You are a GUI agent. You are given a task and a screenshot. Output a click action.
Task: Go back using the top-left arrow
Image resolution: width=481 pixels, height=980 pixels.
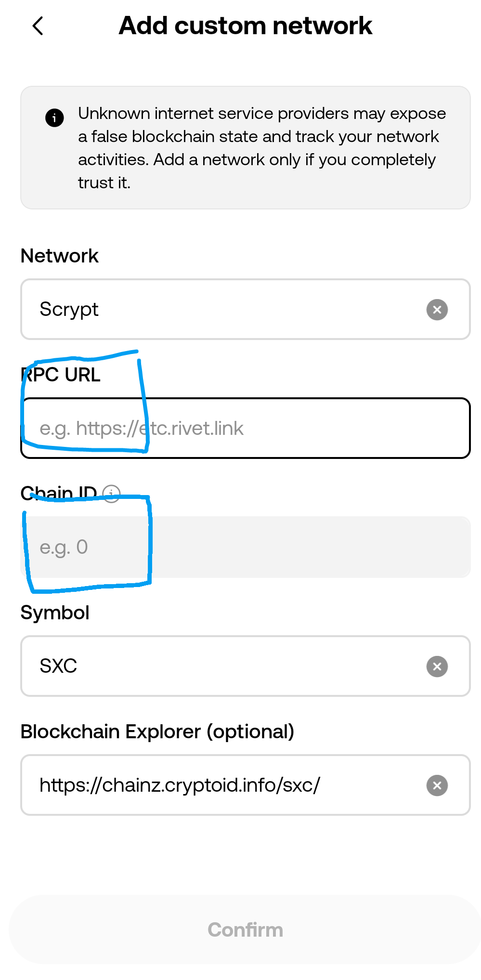(38, 26)
